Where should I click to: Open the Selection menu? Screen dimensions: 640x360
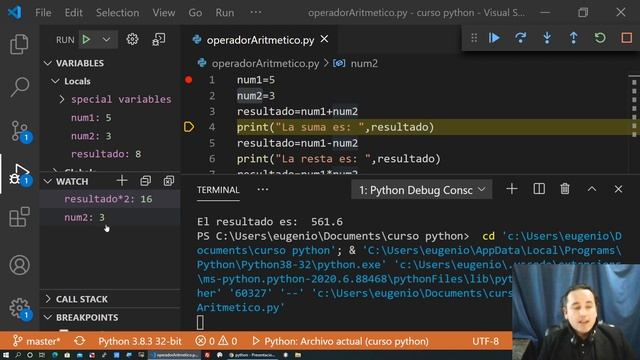click(x=117, y=13)
